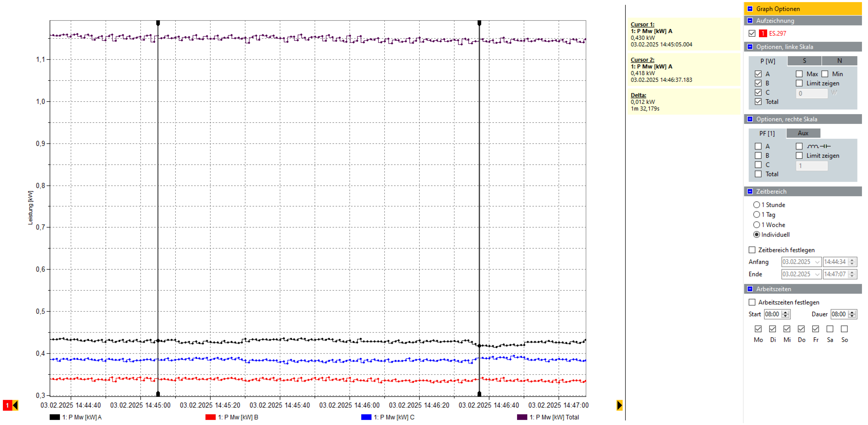Uncheck the ES.297 recording checkbox
868x425 pixels.
(752, 33)
